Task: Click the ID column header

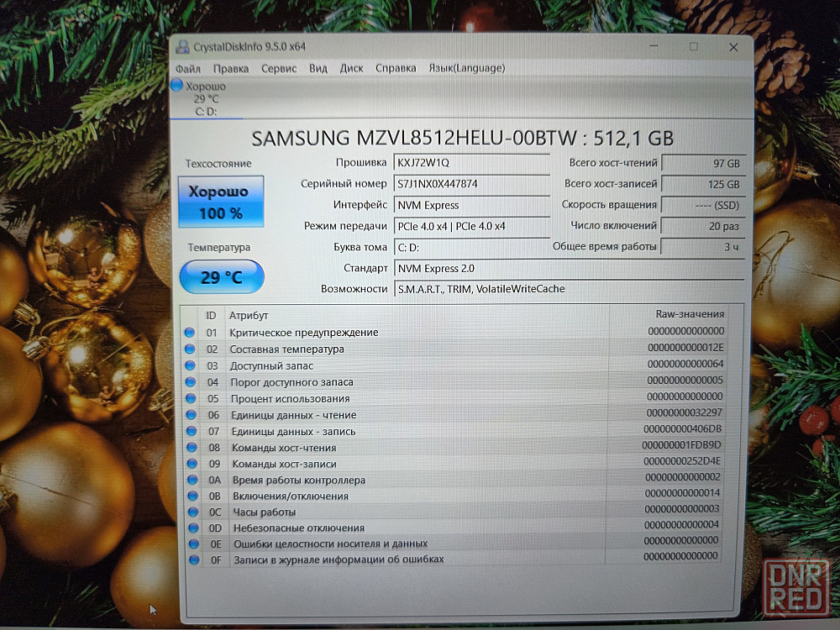Action: 211,316
